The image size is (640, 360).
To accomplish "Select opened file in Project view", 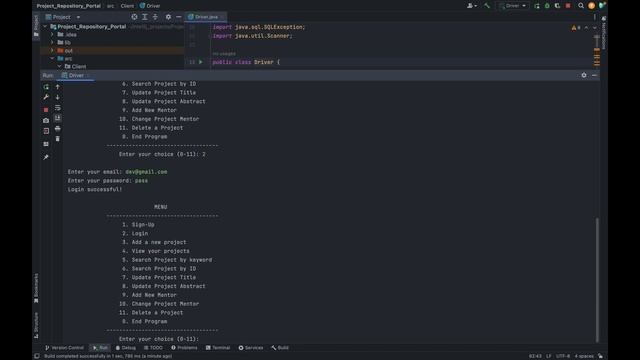I will tap(134, 17).
